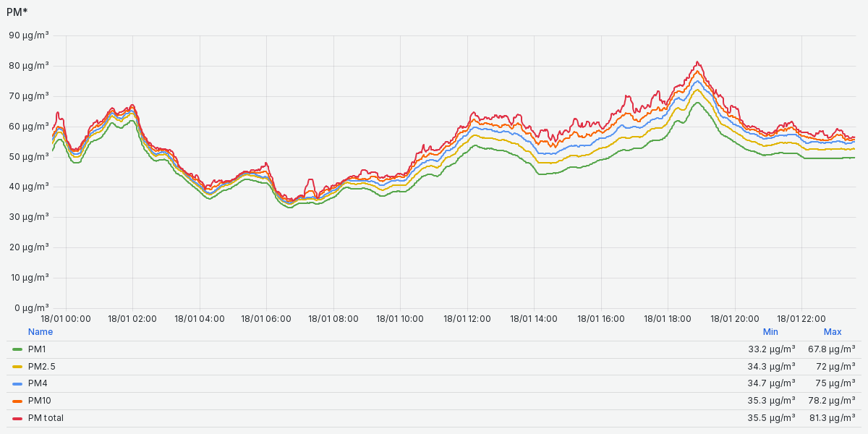Open the PM* panel title menu
The image size is (868, 434).
tap(17, 12)
